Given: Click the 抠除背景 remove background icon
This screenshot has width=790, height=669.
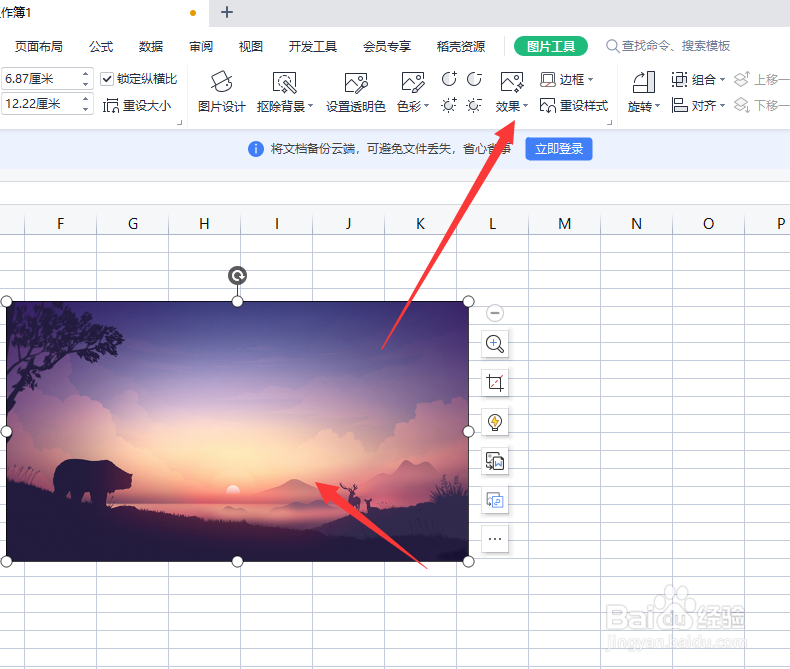Looking at the screenshot, I should click(285, 83).
